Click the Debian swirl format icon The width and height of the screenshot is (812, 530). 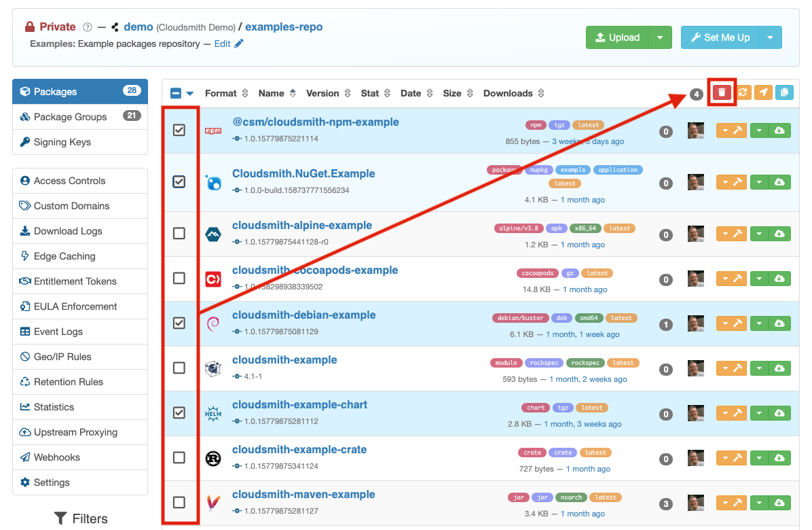213,324
